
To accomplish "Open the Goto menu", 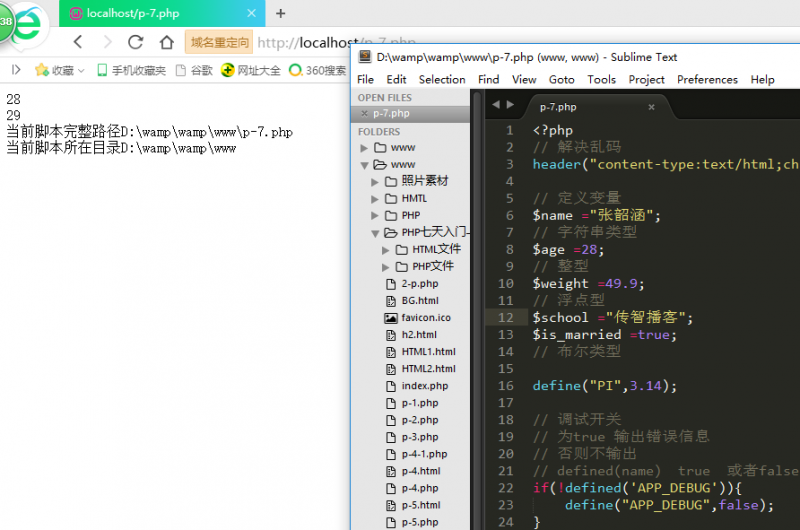I will click(561, 79).
